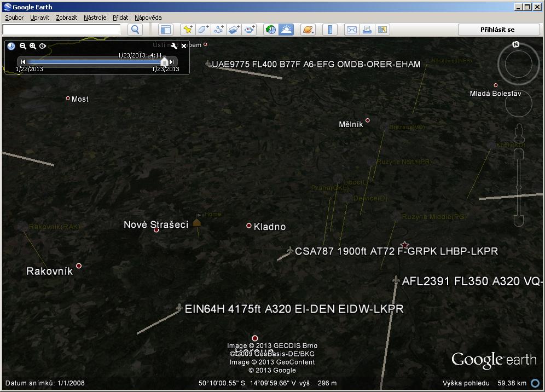545x392 pixels.
Task: Step time slider back to start
Action: coord(23,61)
